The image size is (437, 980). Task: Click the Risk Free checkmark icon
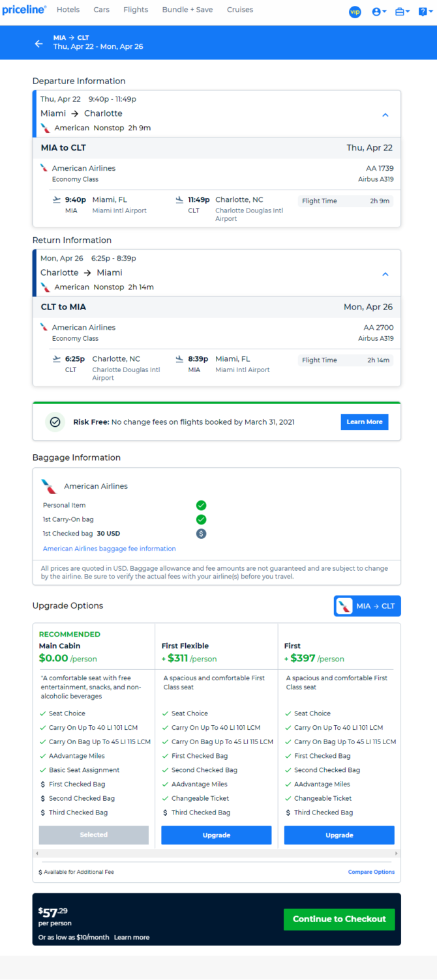pos(55,422)
